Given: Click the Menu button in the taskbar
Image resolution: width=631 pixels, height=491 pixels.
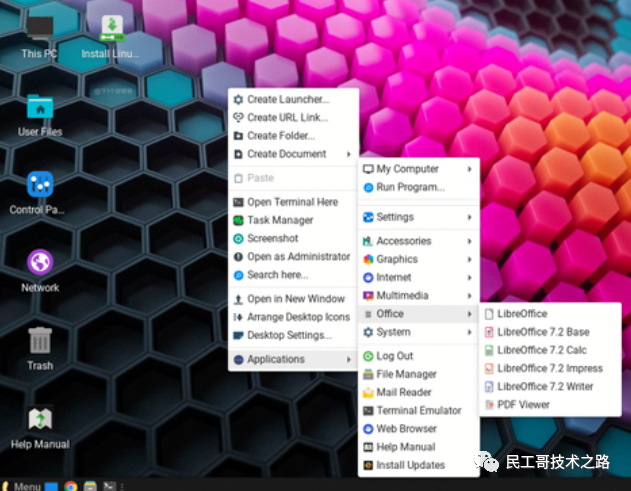Looking at the screenshot, I should (22, 486).
